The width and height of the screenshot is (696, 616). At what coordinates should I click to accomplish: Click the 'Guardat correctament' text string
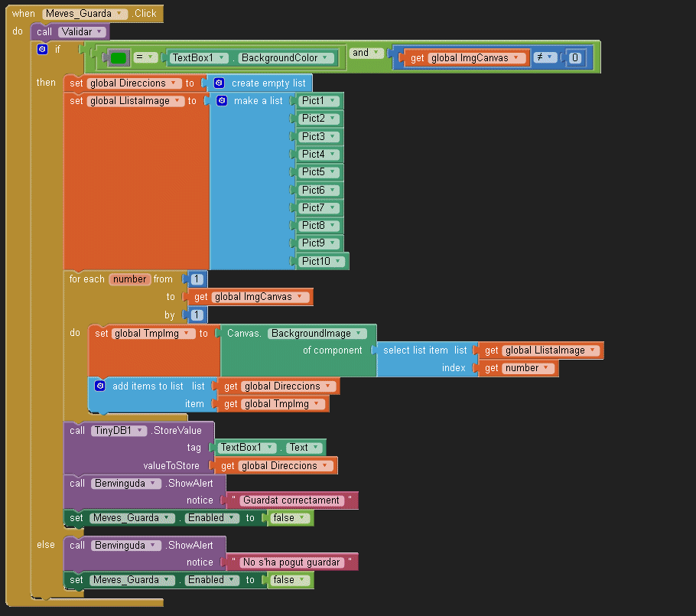click(x=291, y=500)
